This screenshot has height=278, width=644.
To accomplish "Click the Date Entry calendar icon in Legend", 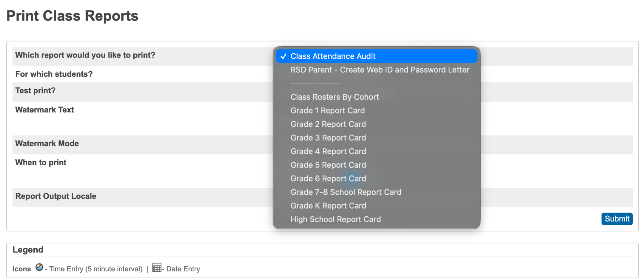I will (x=157, y=267).
